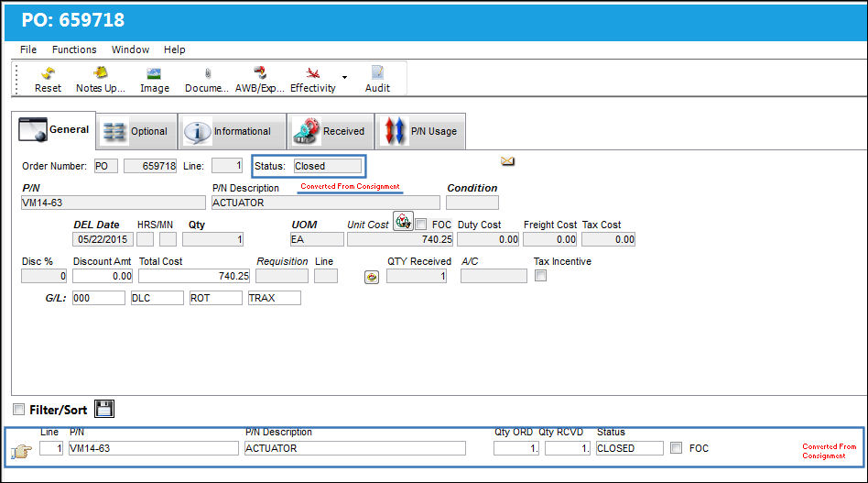
Task: Click the save disk icon beside Filter/Sort
Action: (x=104, y=410)
